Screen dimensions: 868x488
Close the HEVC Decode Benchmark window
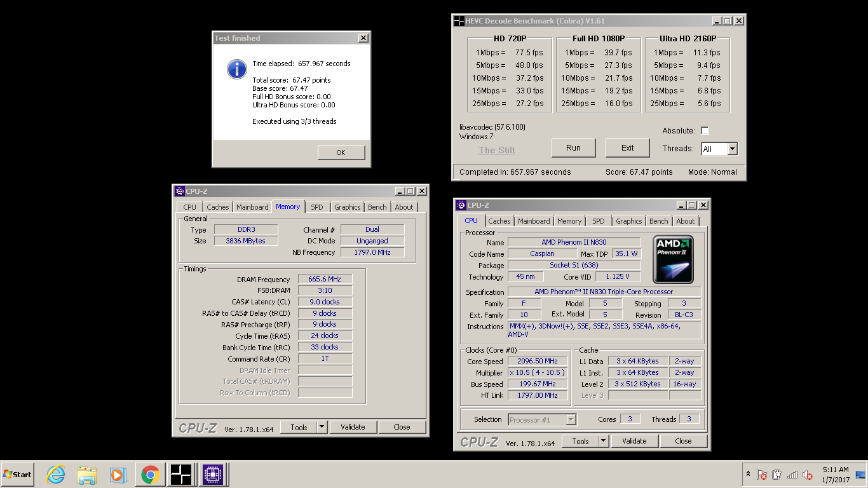738,21
